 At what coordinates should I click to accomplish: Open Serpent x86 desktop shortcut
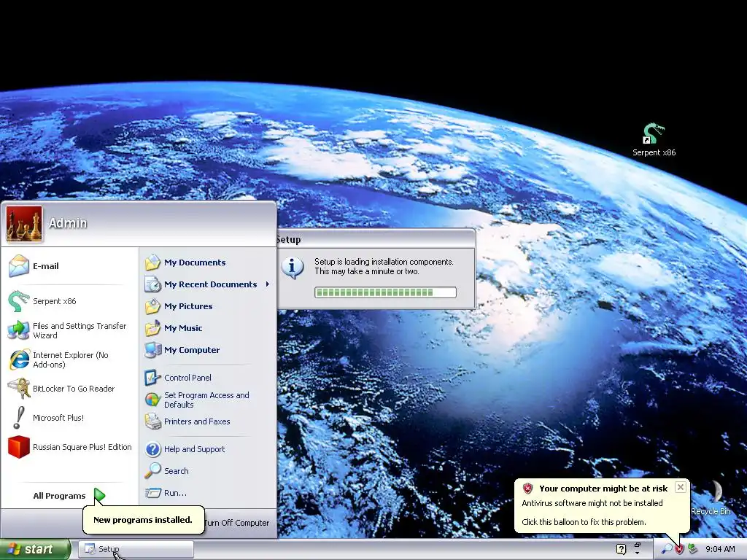click(x=654, y=140)
